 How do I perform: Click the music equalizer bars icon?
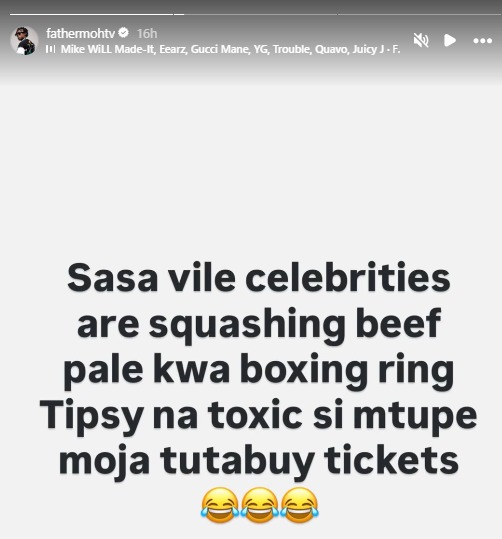point(50,50)
